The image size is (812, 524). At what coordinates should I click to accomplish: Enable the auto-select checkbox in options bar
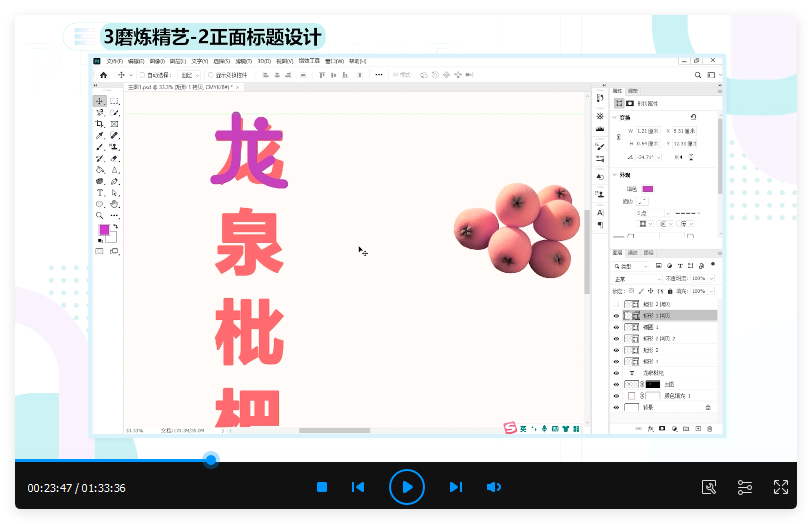point(142,75)
